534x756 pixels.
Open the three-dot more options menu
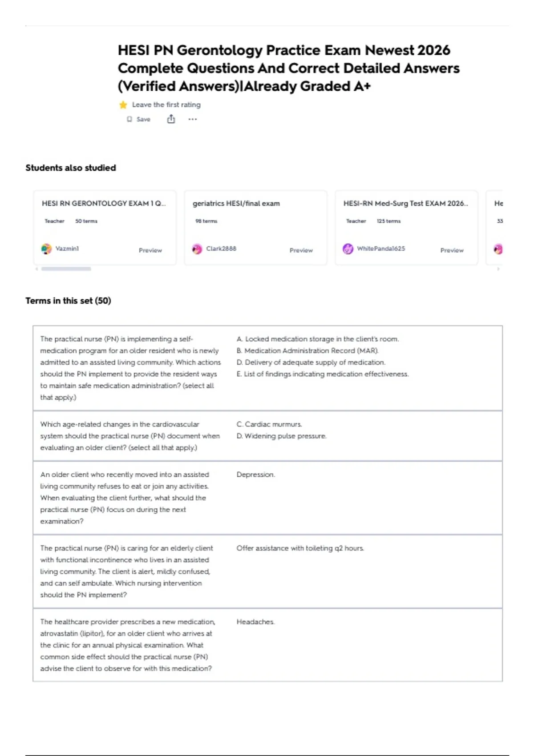(x=192, y=119)
